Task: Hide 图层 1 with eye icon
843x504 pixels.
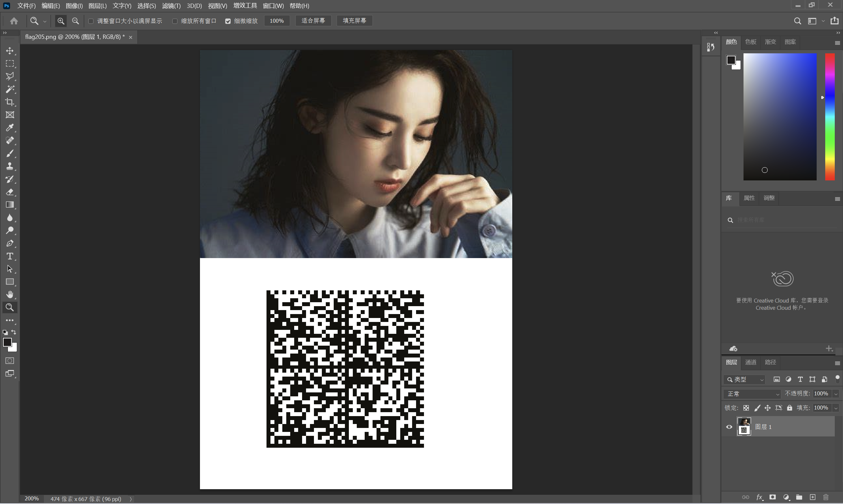Action: pos(729,427)
